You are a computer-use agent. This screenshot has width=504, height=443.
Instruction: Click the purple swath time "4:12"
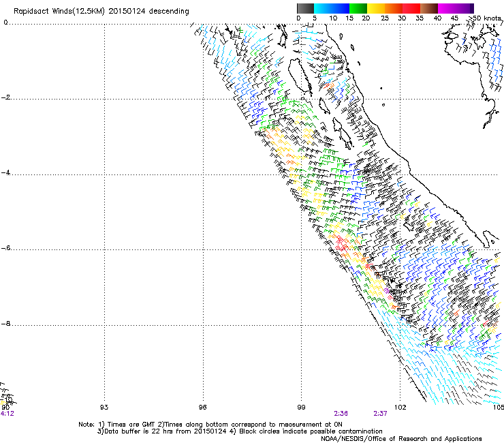click(x=7, y=414)
